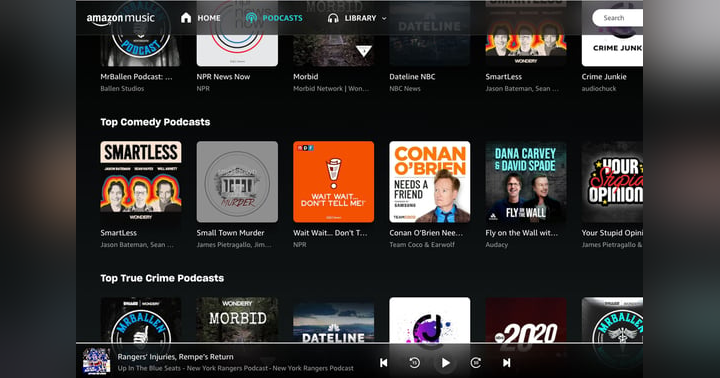Open Small Town Murder cover art
This screenshot has height=378, width=720.
[x=237, y=182]
